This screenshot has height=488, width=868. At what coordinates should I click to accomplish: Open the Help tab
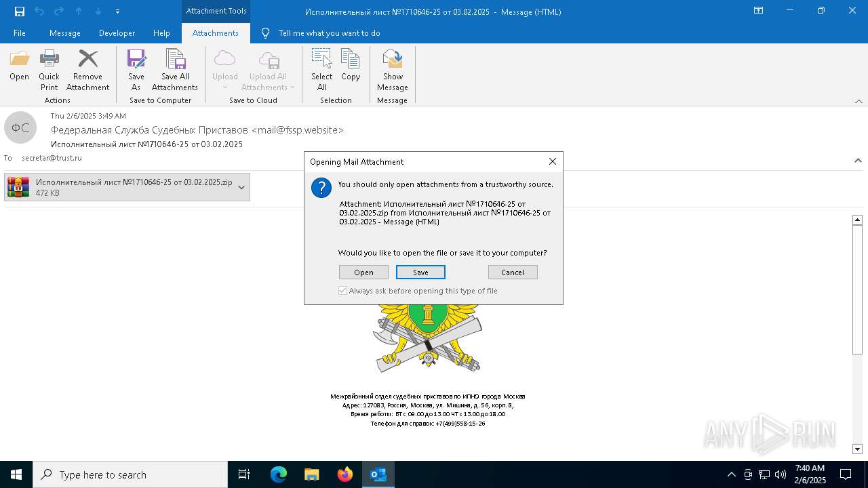161,33
